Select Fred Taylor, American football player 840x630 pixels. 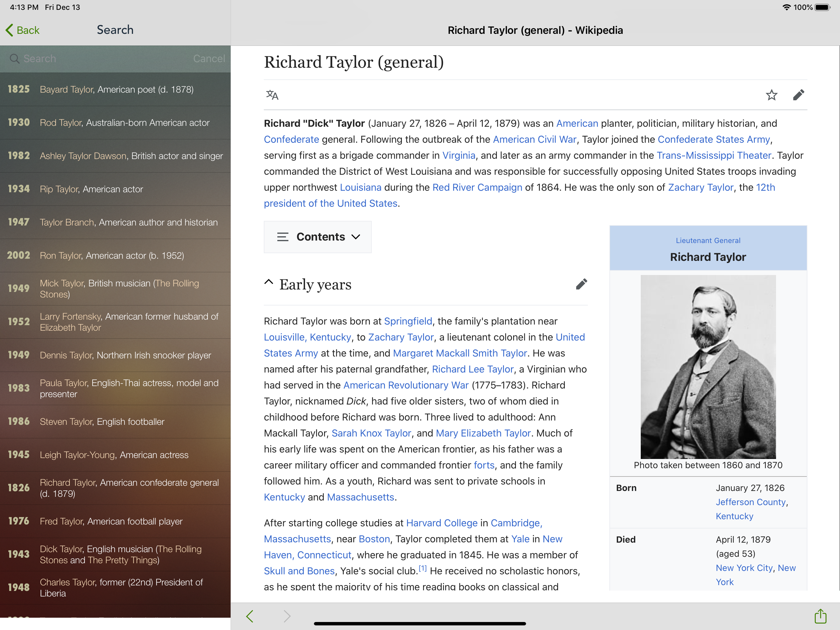[x=115, y=521]
